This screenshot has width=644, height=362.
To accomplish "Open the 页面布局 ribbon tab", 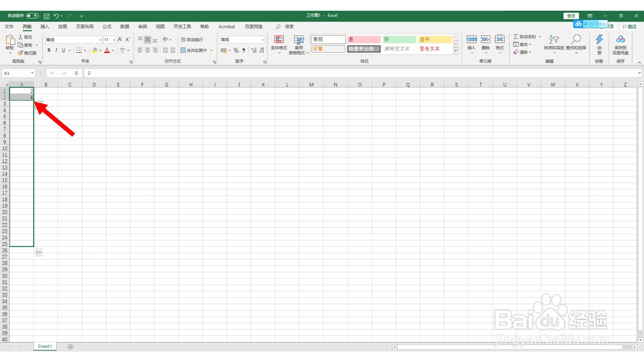I will point(85,27).
